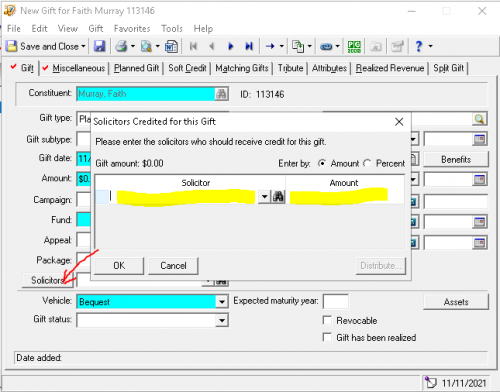
Task: Expand the print preview dropdown arrow
Action: 158,46
